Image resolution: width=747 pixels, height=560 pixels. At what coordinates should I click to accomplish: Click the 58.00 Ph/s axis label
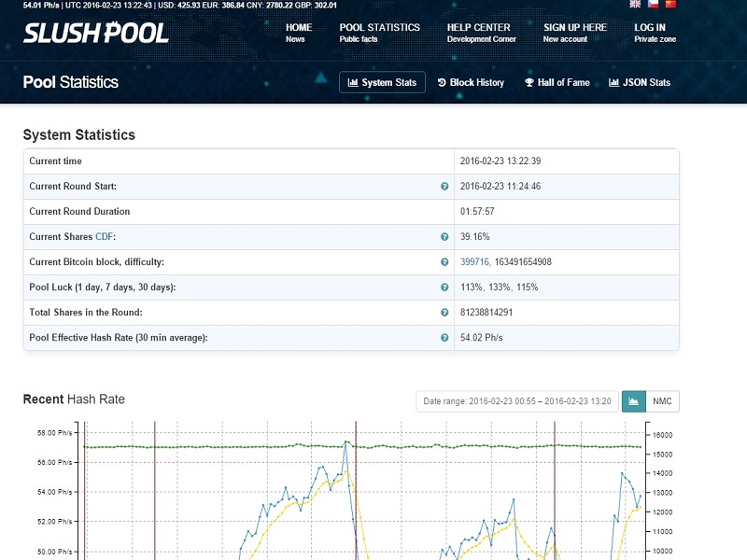[x=55, y=433]
